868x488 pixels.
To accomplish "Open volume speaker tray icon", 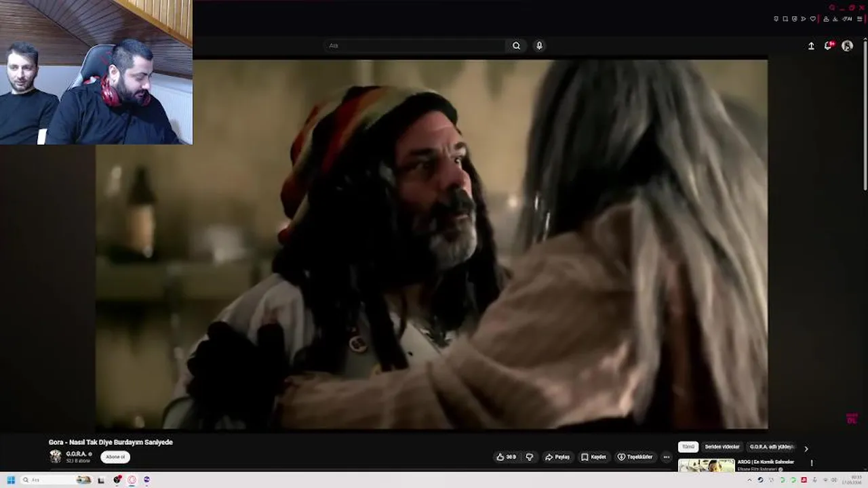I will click(x=834, y=480).
